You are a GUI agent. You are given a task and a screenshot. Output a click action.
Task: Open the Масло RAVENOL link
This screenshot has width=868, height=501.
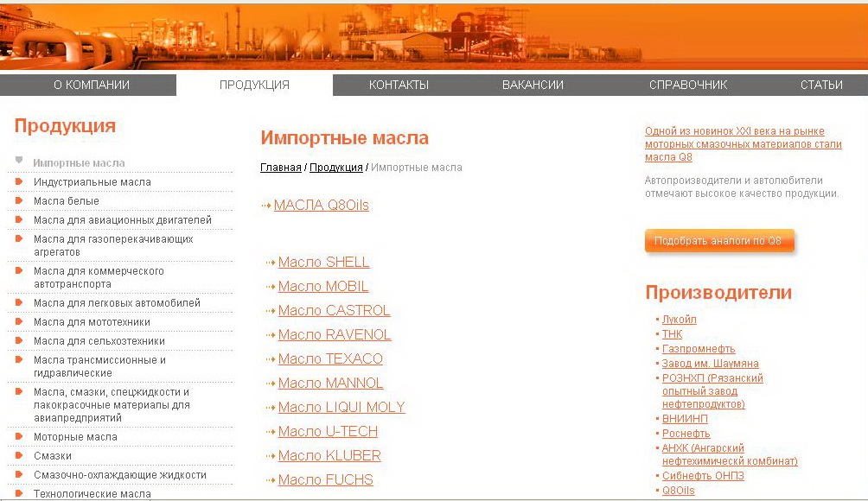(335, 334)
